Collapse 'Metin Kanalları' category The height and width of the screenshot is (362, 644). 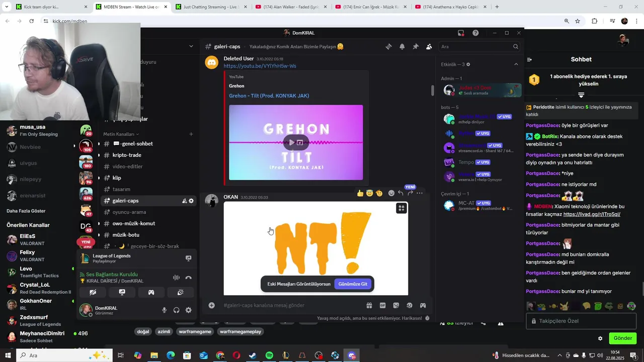coord(121,134)
